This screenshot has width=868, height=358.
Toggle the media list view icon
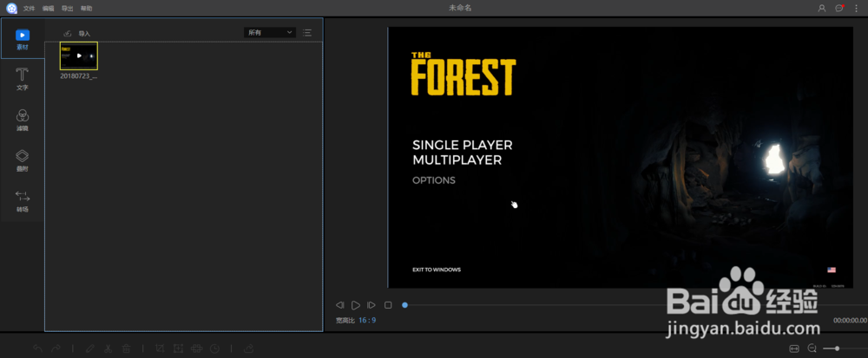[307, 33]
